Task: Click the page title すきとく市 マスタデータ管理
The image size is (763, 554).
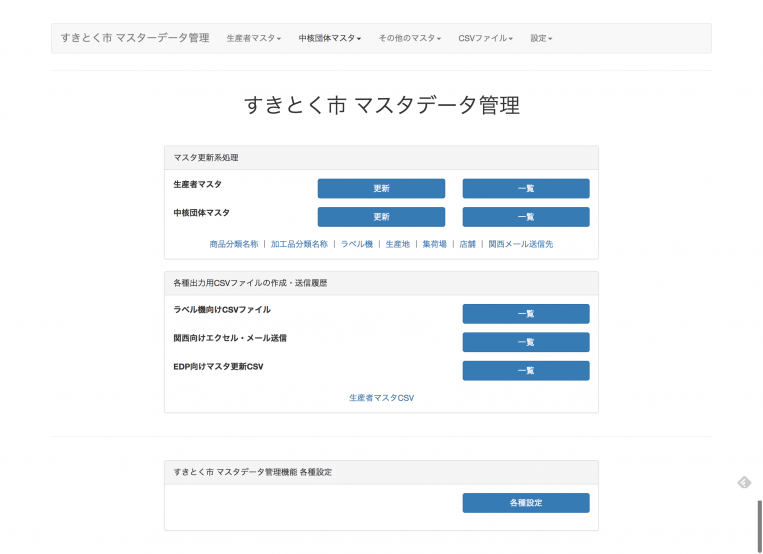Action: (382, 105)
